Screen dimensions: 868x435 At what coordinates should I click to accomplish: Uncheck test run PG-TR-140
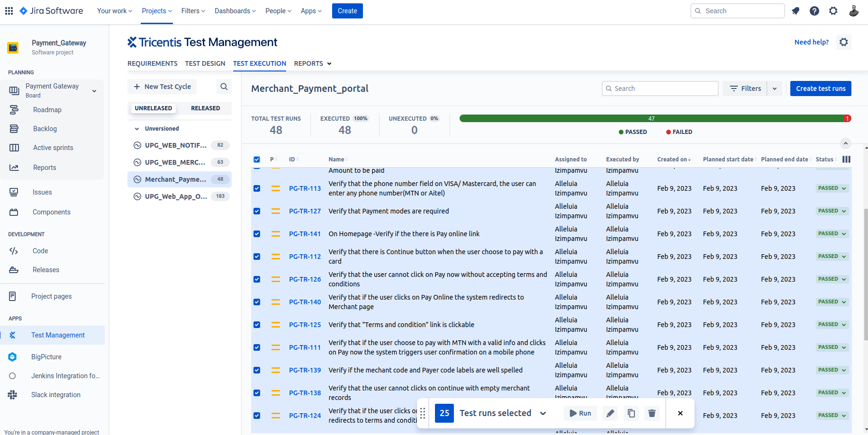(x=257, y=302)
